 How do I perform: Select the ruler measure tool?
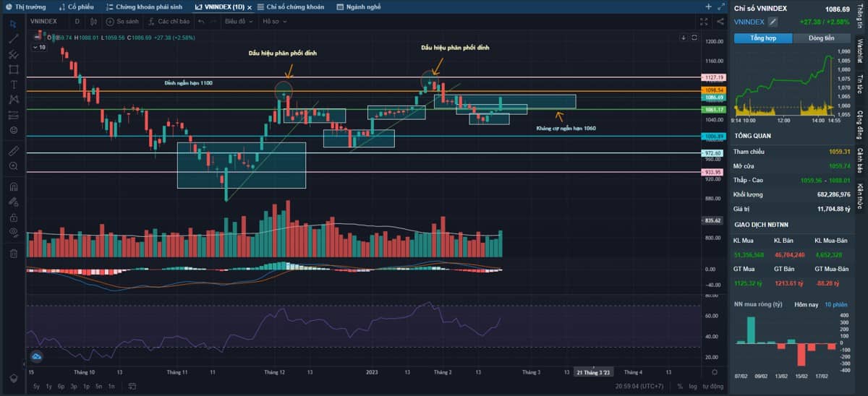pos(13,151)
